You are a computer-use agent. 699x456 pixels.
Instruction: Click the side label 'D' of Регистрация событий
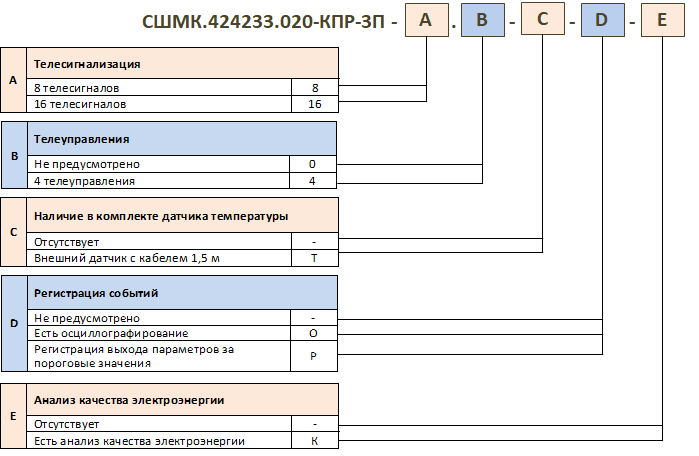pos(14,323)
